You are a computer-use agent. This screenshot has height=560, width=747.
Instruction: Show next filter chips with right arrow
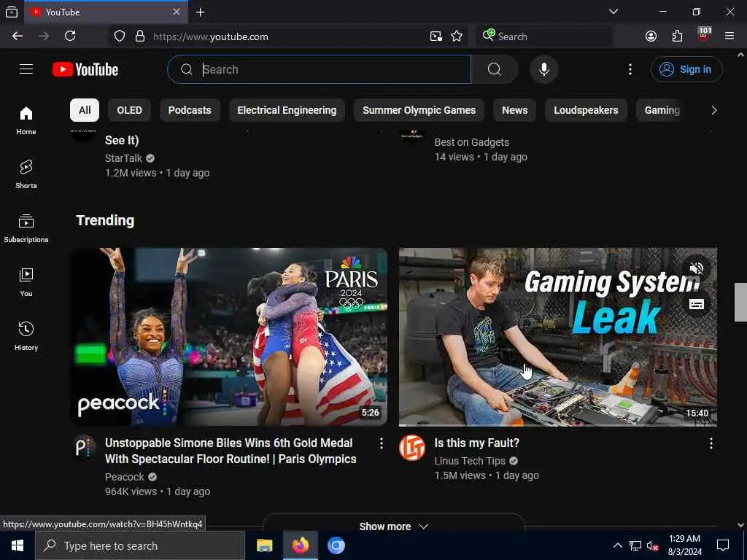(x=713, y=110)
